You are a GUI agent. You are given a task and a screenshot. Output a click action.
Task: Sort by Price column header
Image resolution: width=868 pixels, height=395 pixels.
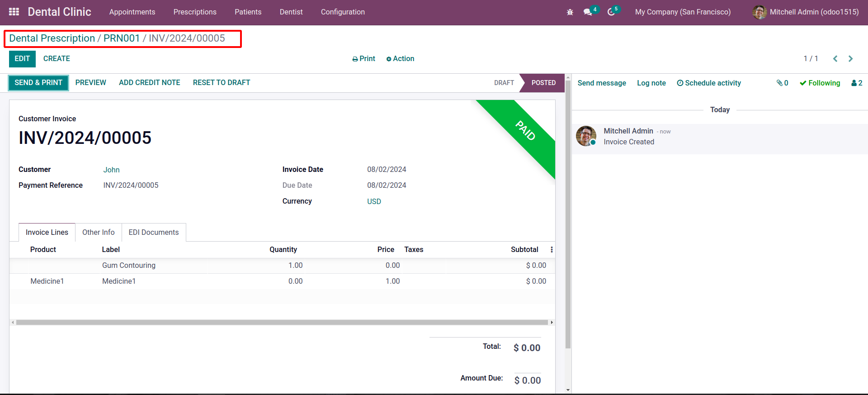[386, 250]
